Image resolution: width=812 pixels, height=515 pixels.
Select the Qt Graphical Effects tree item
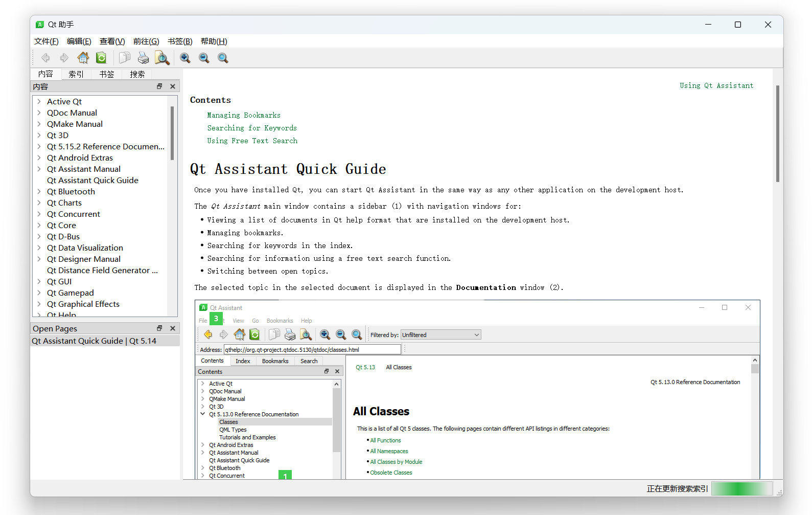tap(83, 304)
